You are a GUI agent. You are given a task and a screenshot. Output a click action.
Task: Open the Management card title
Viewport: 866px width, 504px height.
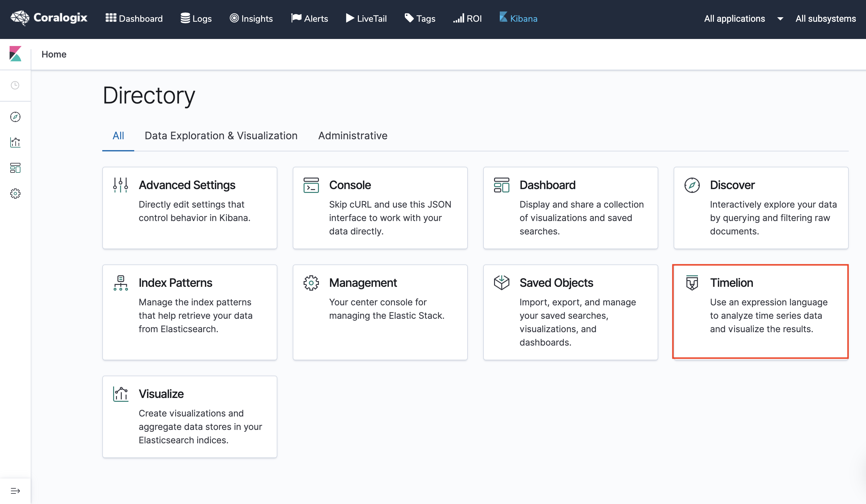point(363,283)
